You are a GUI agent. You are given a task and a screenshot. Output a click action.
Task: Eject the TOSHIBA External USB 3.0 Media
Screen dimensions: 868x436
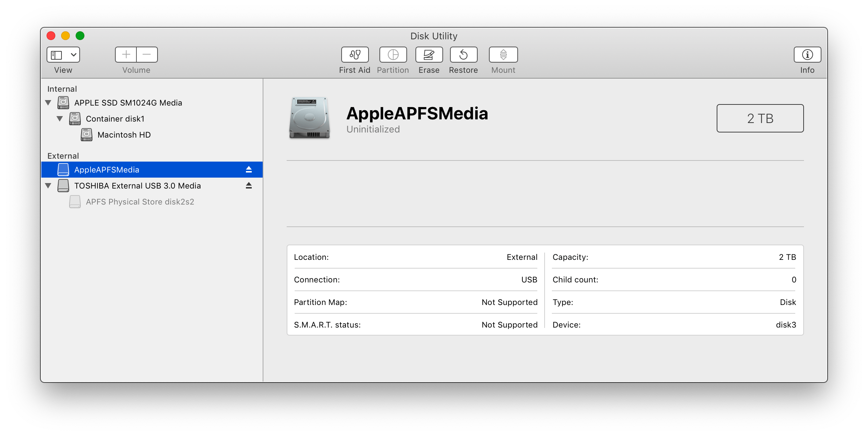tap(249, 185)
